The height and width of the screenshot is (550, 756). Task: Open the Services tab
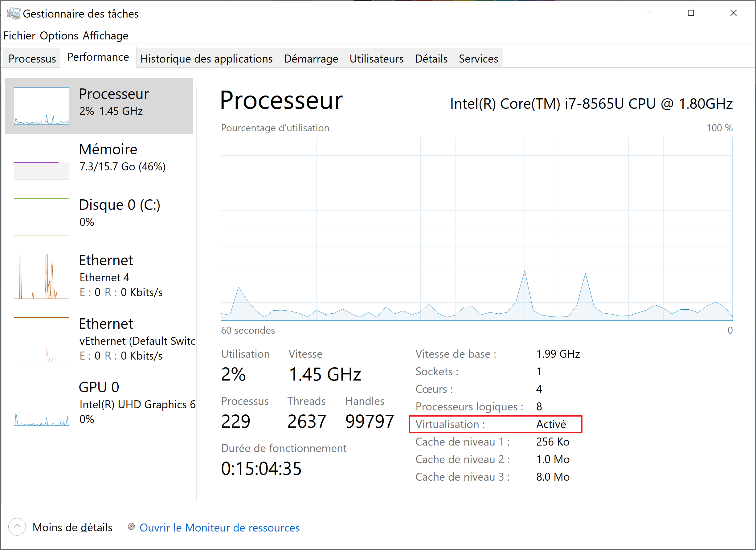(x=478, y=59)
